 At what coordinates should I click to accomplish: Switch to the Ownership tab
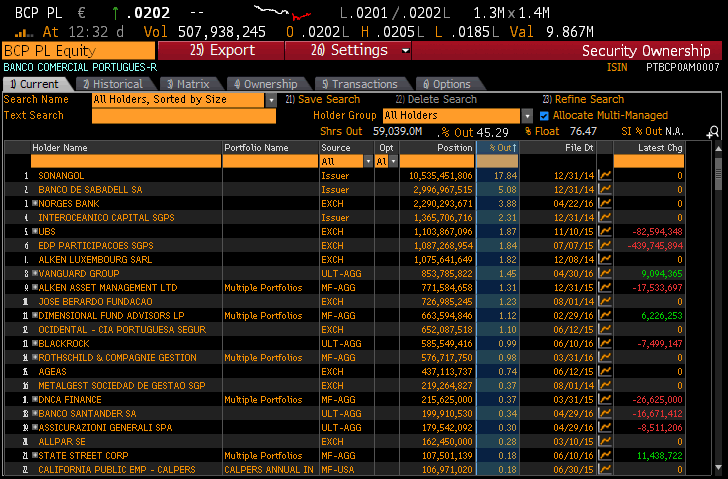click(x=266, y=84)
